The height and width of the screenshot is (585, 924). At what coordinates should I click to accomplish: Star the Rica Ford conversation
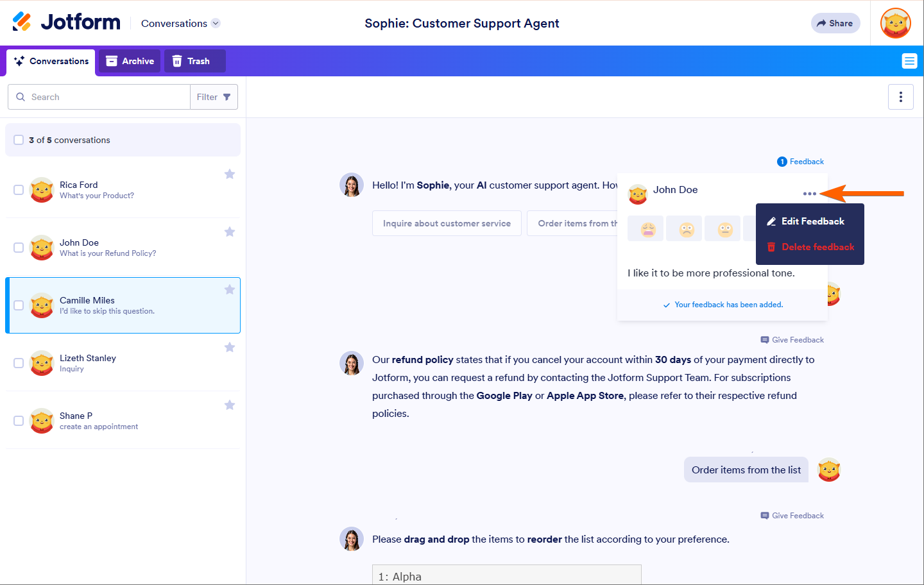pyautogui.click(x=230, y=174)
